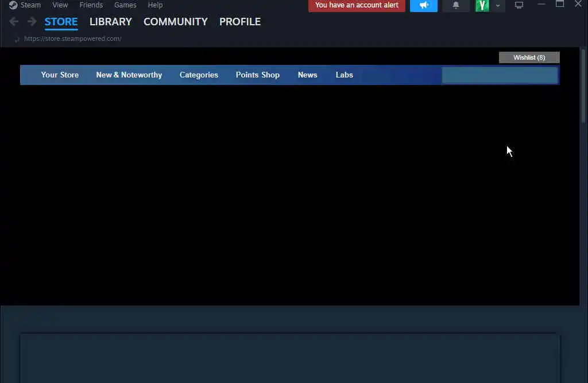Click the blue megaphone announcements icon
Image resolution: width=588 pixels, height=383 pixels.
click(423, 5)
